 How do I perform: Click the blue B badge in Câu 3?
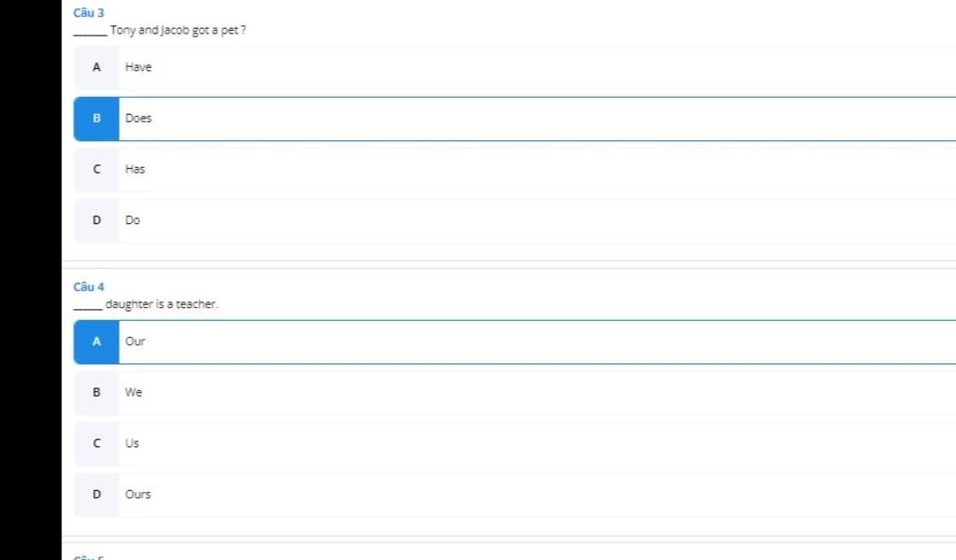pos(96,119)
